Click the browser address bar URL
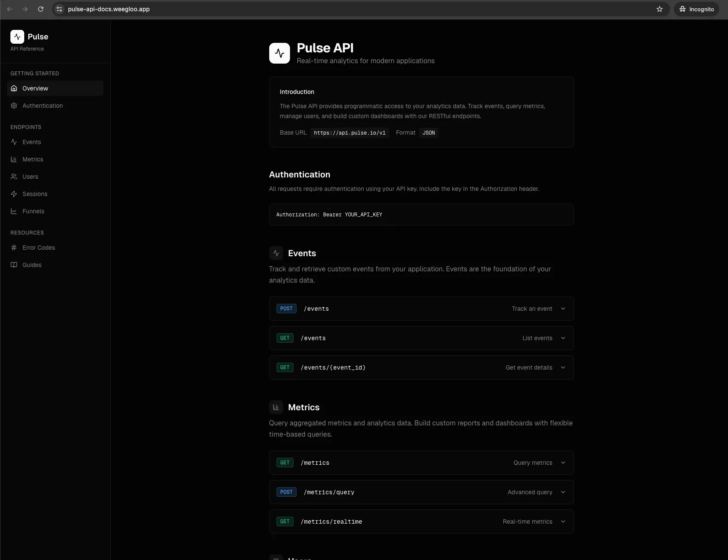The image size is (728, 560). click(109, 9)
